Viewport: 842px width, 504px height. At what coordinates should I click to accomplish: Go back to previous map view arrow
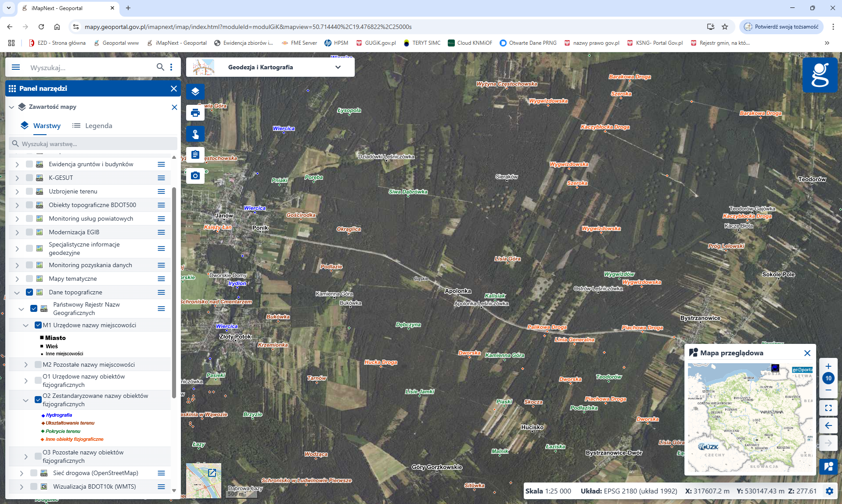point(828,425)
